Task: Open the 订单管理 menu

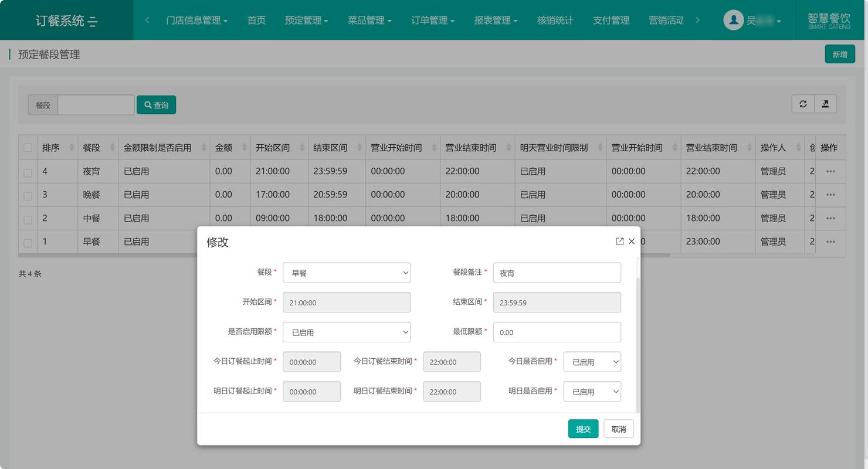Action: click(433, 20)
